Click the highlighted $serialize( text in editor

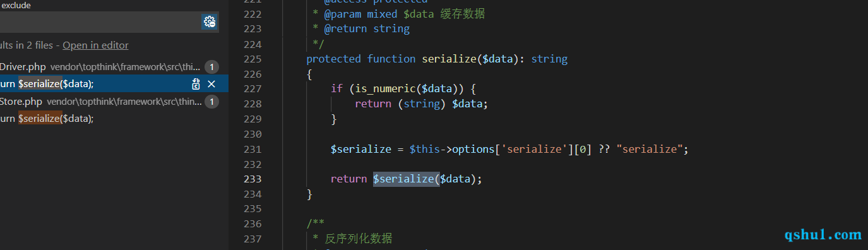click(406, 179)
